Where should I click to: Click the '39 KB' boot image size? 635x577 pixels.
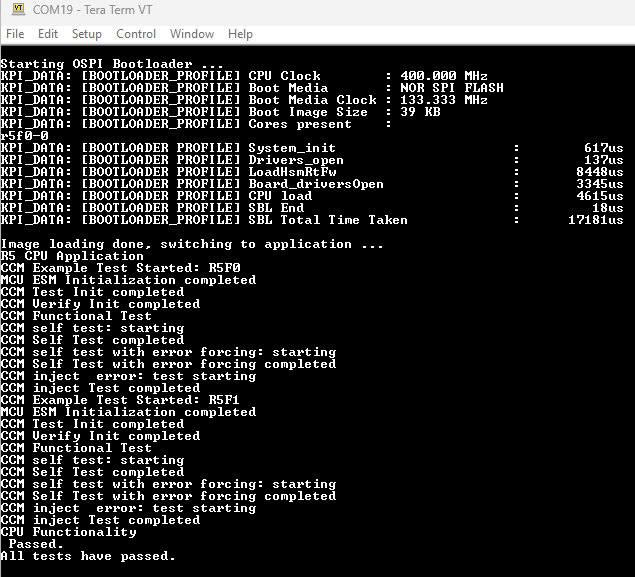point(420,112)
